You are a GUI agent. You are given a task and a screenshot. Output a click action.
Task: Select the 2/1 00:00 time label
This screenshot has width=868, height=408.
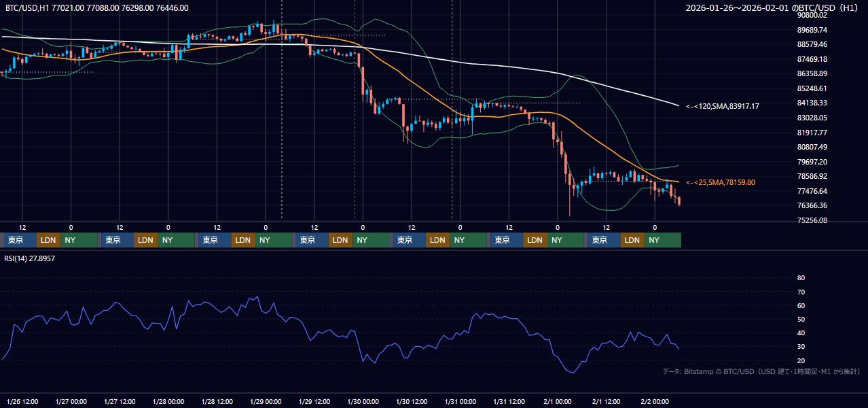click(558, 401)
